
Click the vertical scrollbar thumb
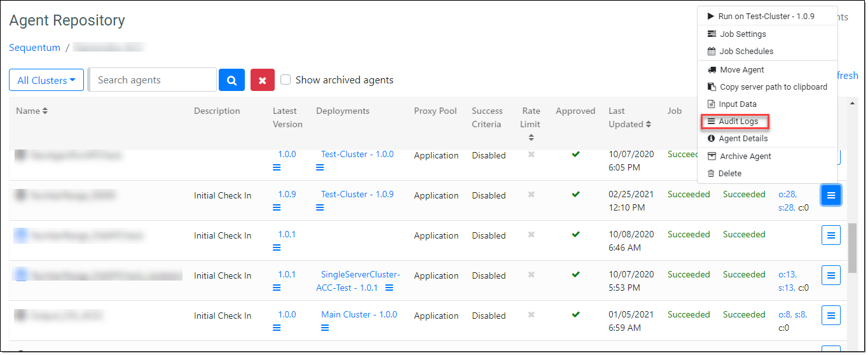pyautogui.click(x=853, y=247)
